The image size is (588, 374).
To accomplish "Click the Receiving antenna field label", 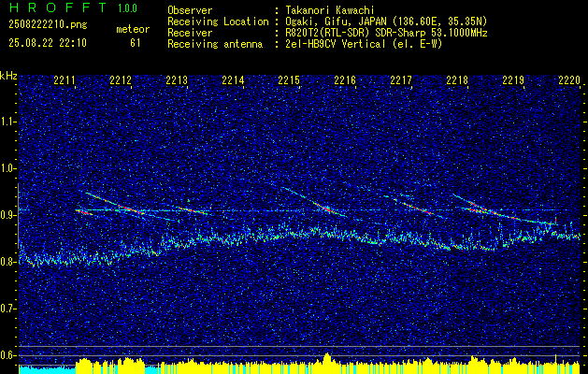I will click(215, 44).
